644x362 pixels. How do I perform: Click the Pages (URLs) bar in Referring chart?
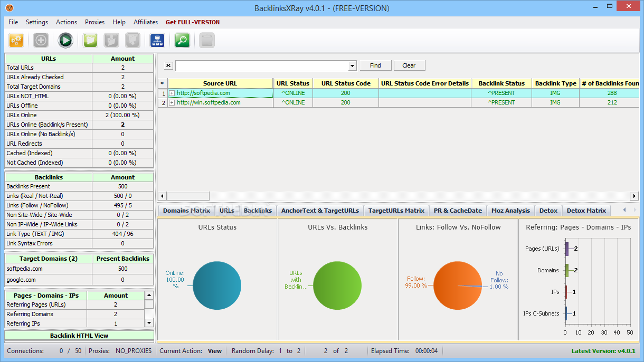(x=567, y=249)
